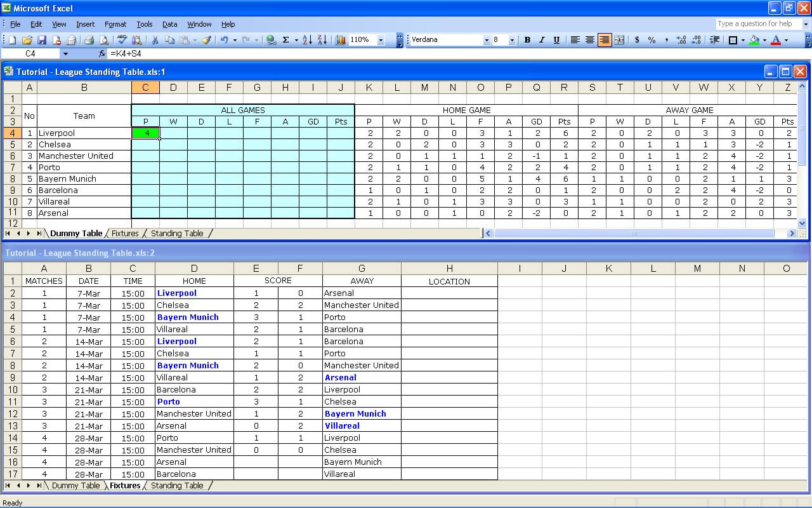Save the workbook with the floppy icon

[x=42, y=40]
